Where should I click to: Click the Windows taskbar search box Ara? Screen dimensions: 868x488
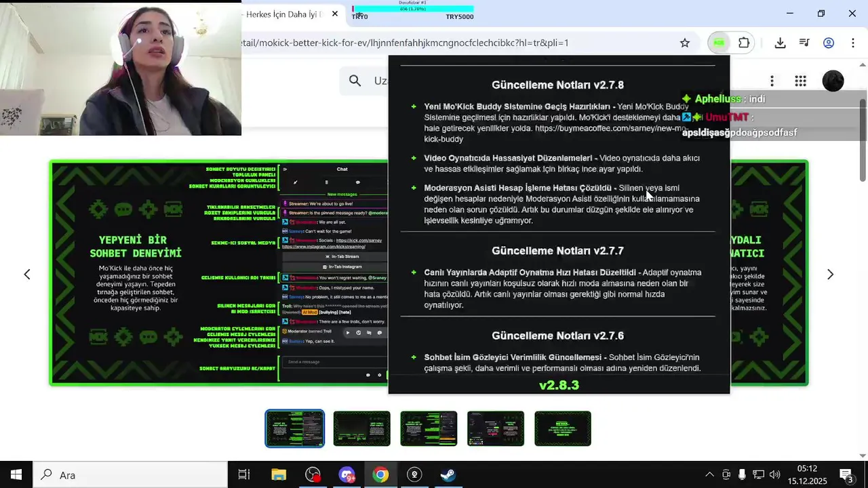tap(130, 474)
